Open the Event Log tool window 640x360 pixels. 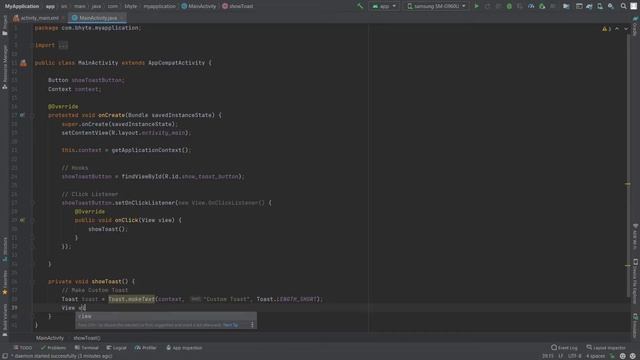[x=564, y=348]
